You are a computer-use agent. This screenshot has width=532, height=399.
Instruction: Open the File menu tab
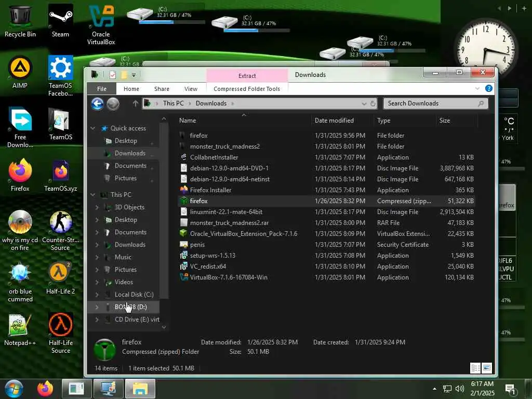pos(102,88)
